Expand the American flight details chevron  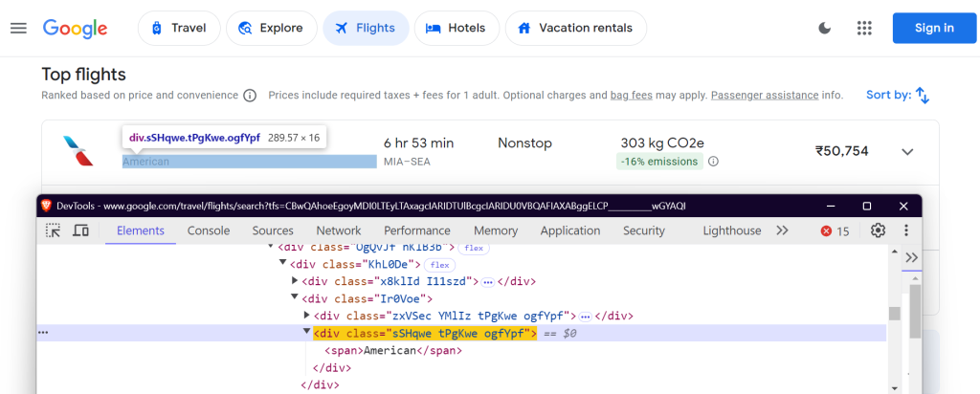pyautogui.click(x=907, y=152)
